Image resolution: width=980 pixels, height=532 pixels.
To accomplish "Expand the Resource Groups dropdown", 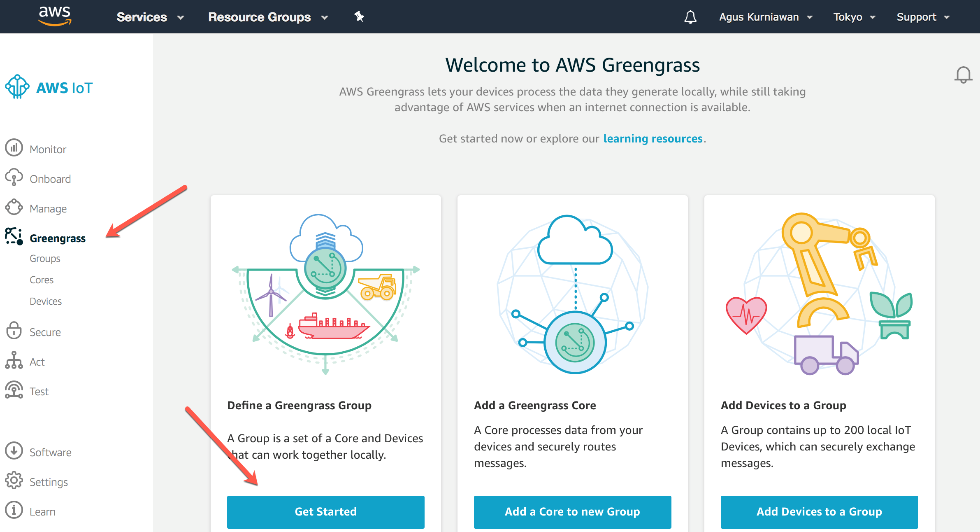I will (268, 17).
